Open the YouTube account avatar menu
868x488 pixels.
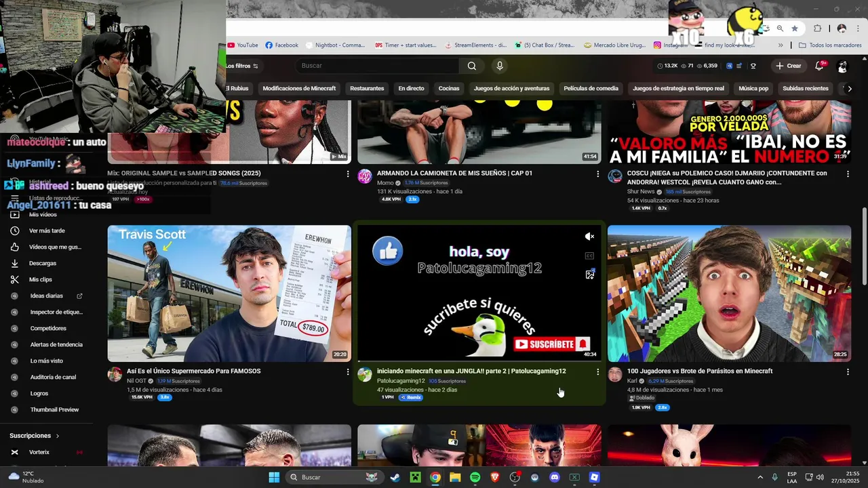coord(842,66)
